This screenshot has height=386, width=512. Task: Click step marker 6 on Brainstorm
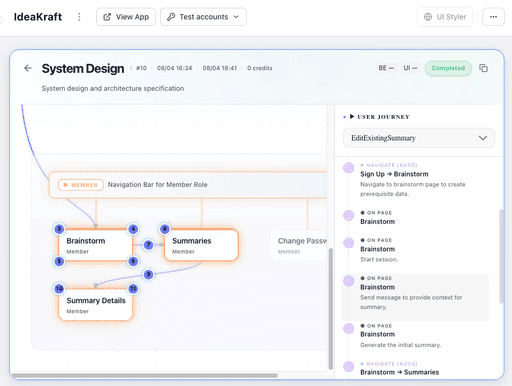click(133, 261)
